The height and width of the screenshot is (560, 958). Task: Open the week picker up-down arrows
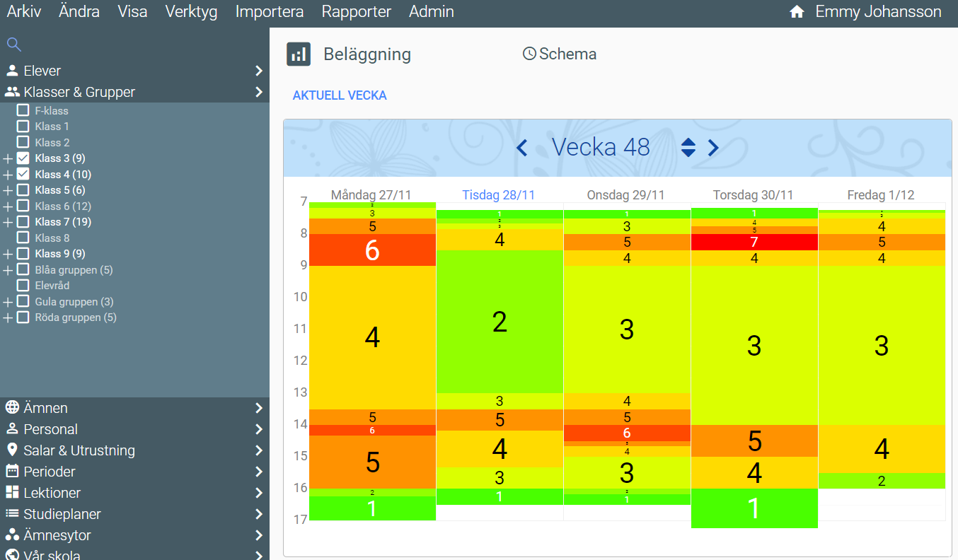(688, 148)
